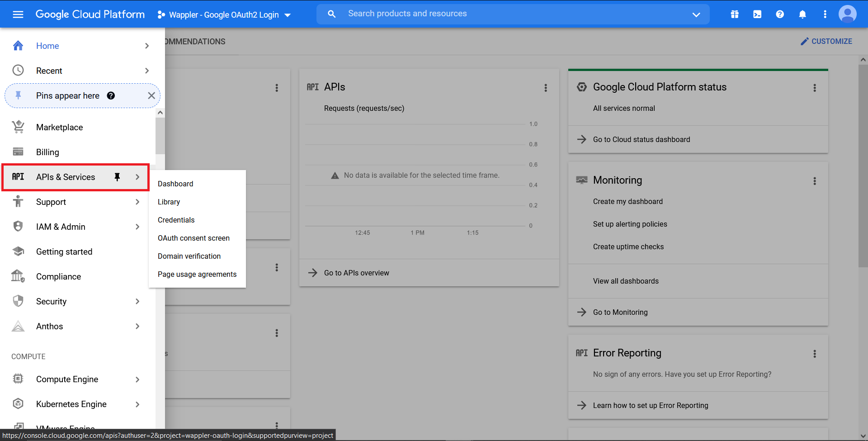The width and height of the screenshot is (868, 441).
Task: Expand the Home submenu chevron
Action: click(x=147, y=46)
